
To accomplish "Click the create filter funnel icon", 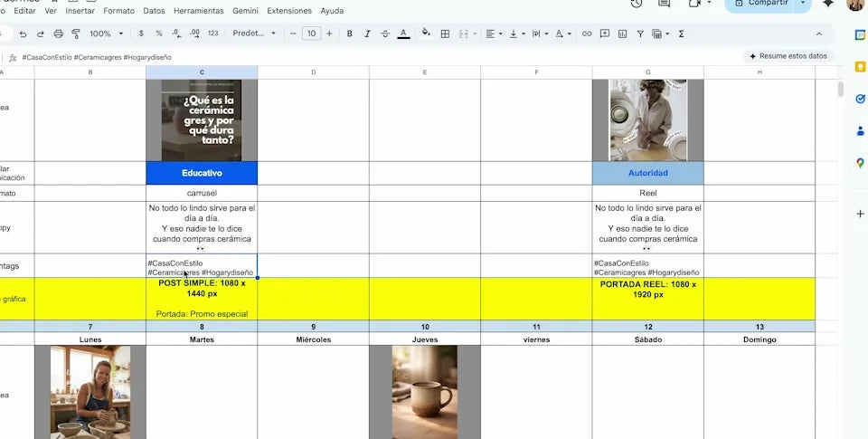I will coord(640,33).
